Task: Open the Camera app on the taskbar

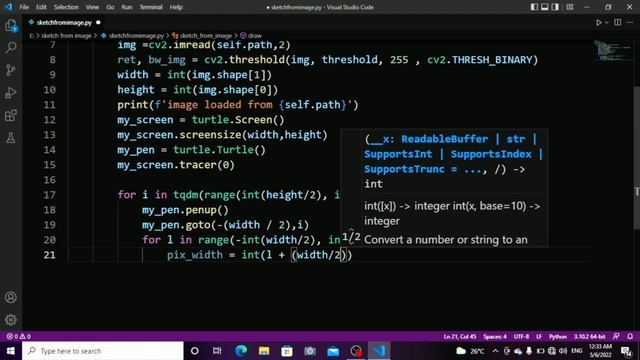Action: point(310,351)
